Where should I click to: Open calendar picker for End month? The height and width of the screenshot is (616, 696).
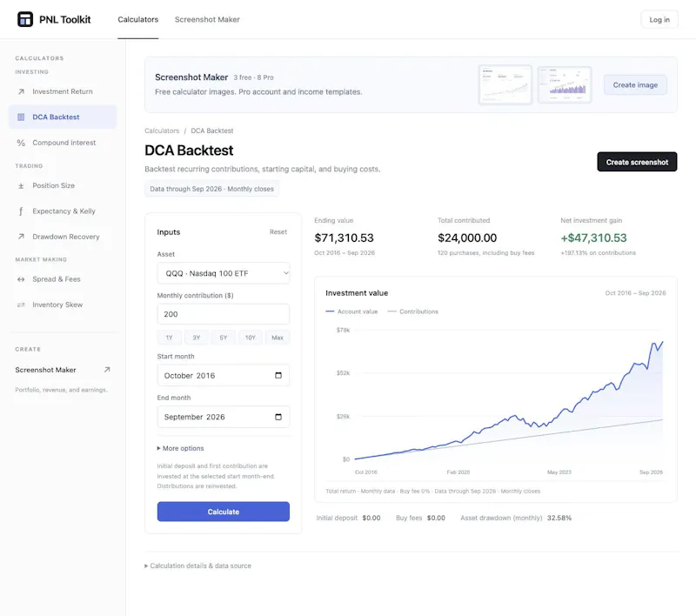(x=278, y=417)
